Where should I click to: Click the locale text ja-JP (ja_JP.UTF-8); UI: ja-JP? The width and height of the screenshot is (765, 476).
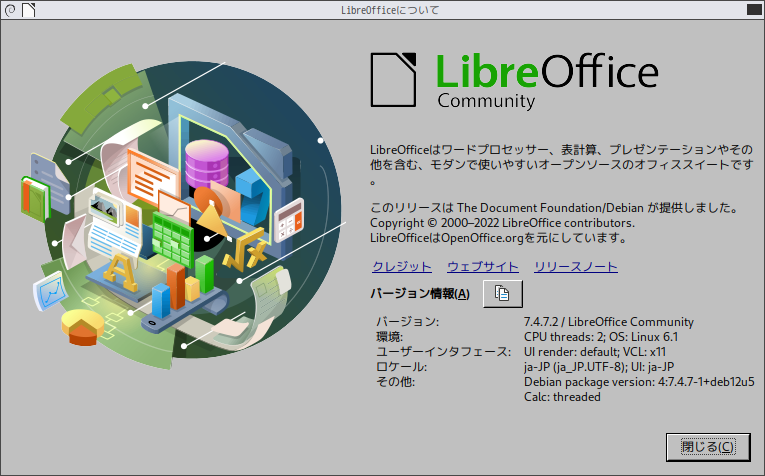[599, 367]
